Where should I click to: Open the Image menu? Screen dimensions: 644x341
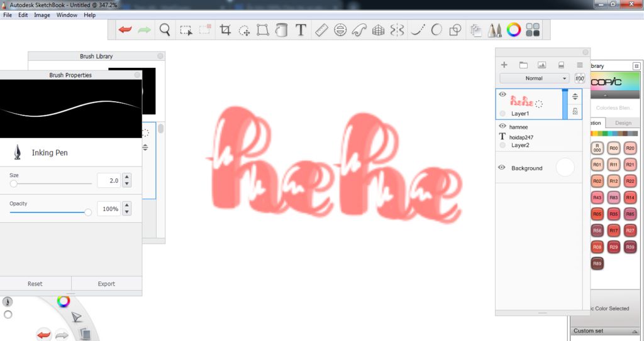(x=42, y=15)
